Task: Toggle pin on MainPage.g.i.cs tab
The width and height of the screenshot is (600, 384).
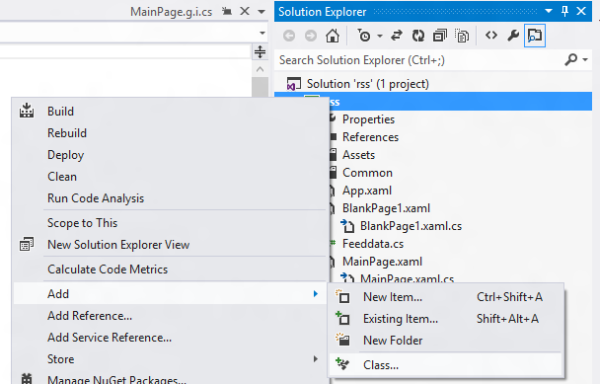Action: click(x=227, y=11)
